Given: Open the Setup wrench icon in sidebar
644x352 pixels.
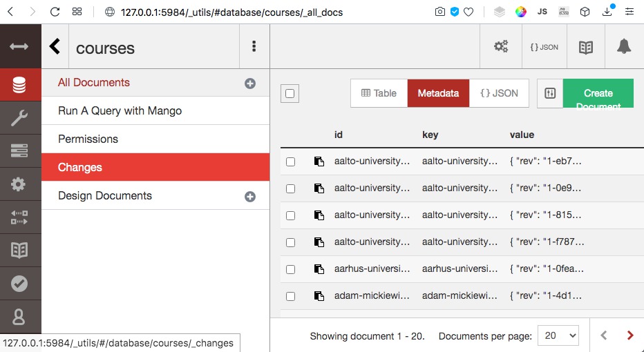Looking at the screenshot, I should click(19, 118).
